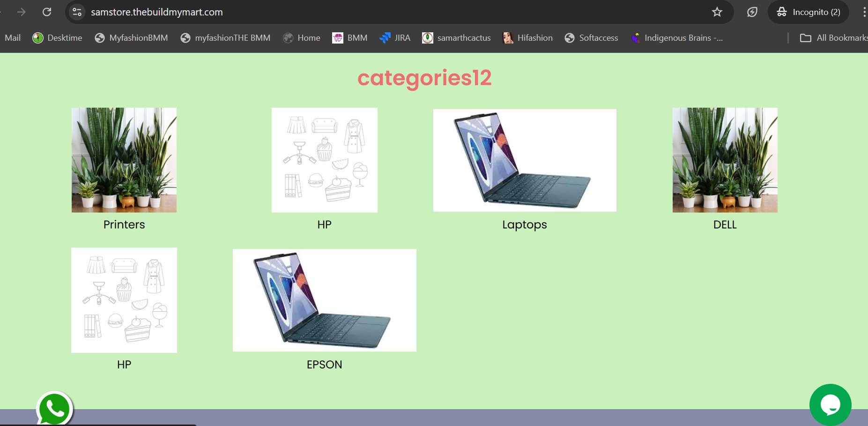
Task: Open the Desktime bookmark
Action: click(57, 38)
